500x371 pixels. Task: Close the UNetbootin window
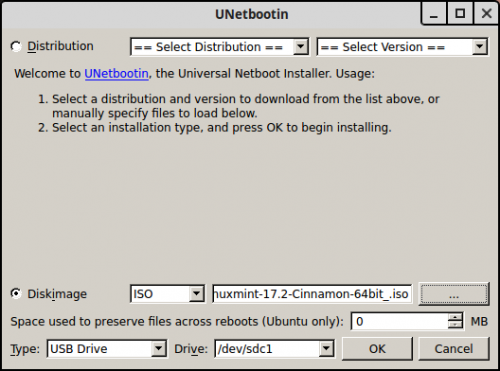(x=487, y=13)
